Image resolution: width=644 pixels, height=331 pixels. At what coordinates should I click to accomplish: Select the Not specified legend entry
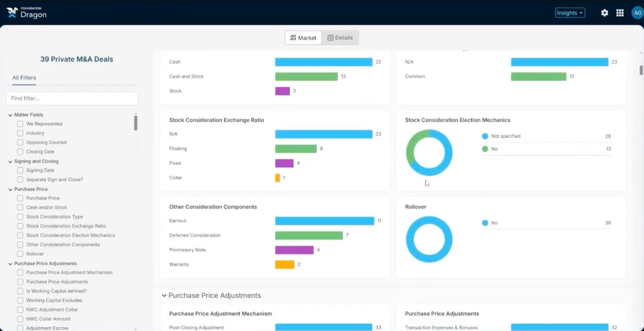(x=546, y=136)
